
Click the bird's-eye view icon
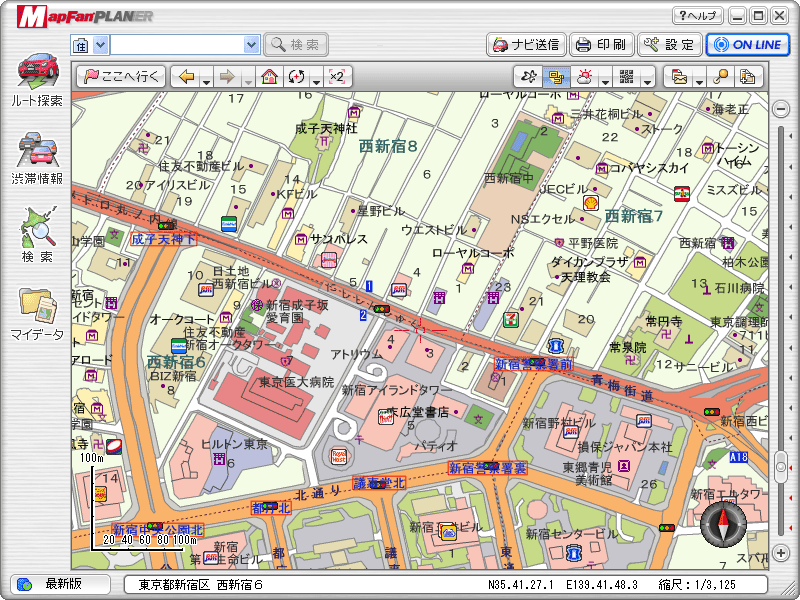click(529, 77)
